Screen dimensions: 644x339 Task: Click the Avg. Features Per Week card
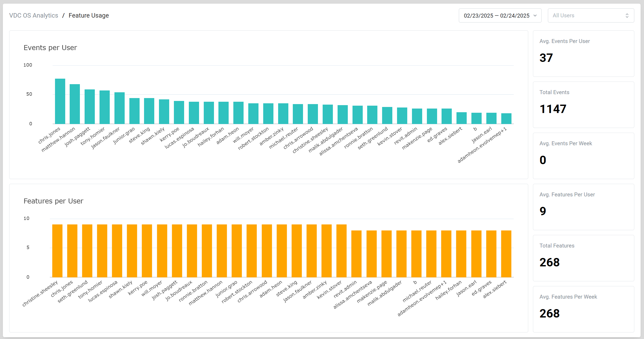tap(583, 309)
